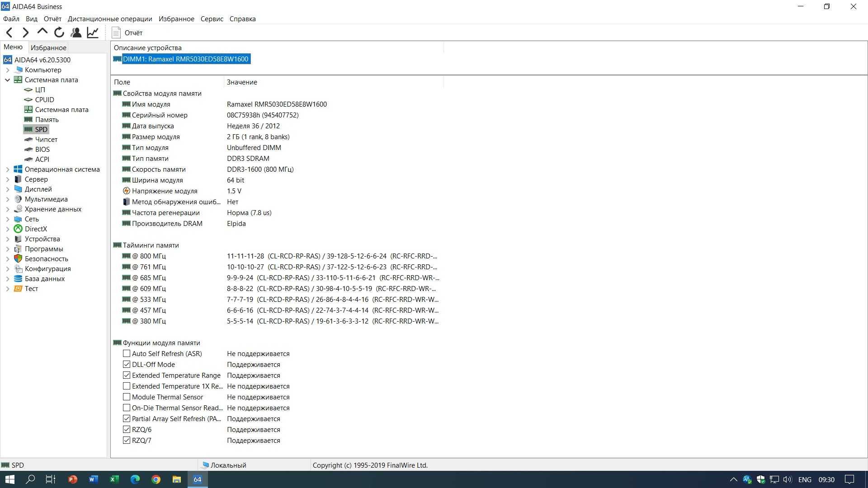Click Серийный номер value 08C75938h
The image size is (868, 488).
[263, 115]
